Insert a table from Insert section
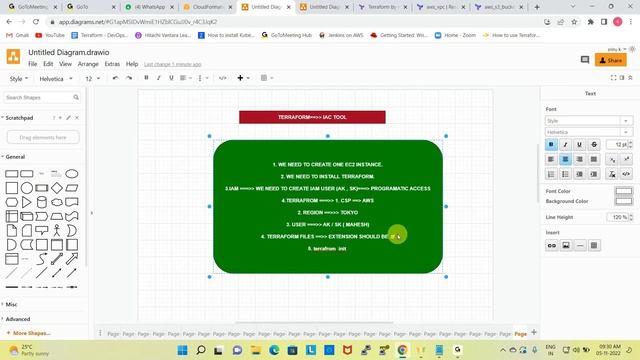Viewport: 640px width, 360px height. (x=594, y=245)
